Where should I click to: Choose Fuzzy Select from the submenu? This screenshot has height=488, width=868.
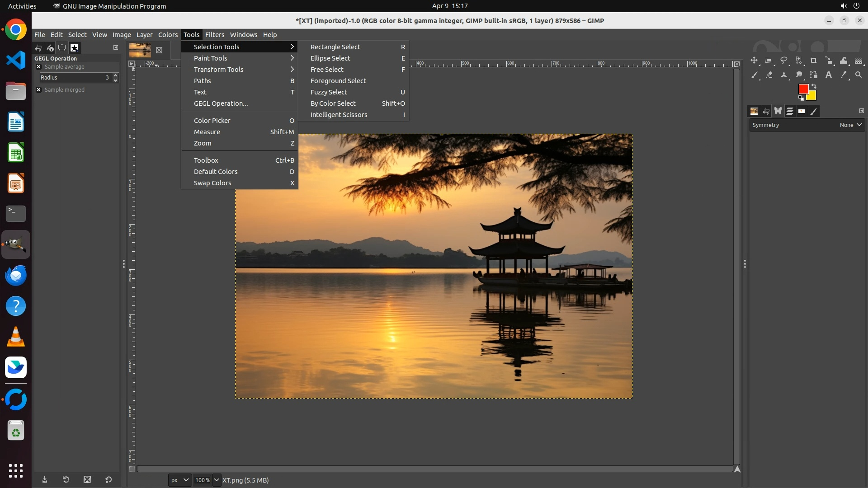coord(329,92)
